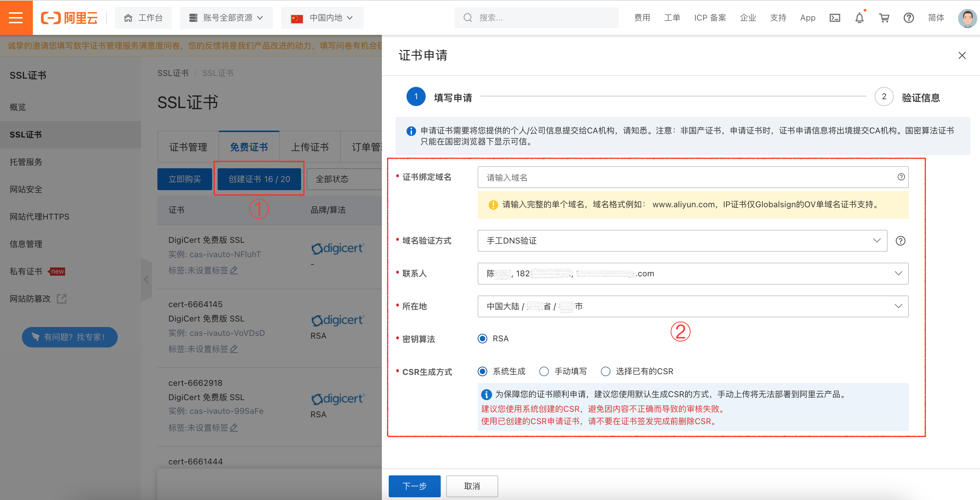Open 工单 in the top menu
The image size is (980, 500).
coord(672,18)
